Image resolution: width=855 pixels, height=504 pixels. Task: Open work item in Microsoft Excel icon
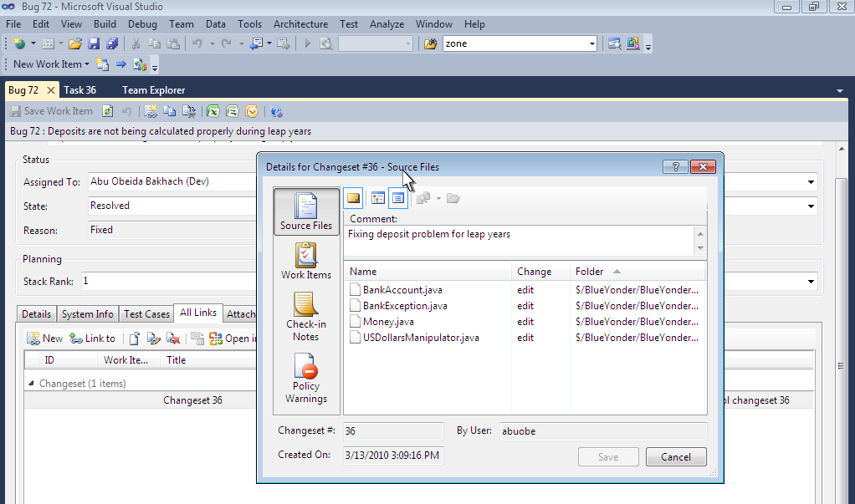click(x=212, y=111)
